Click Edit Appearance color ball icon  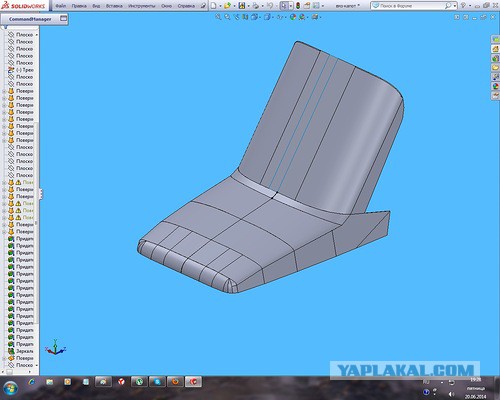tap(293, 17)
